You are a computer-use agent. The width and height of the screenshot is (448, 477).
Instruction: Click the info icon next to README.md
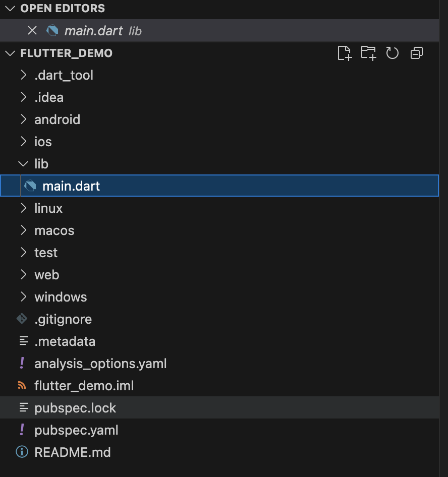pos(22,452)
